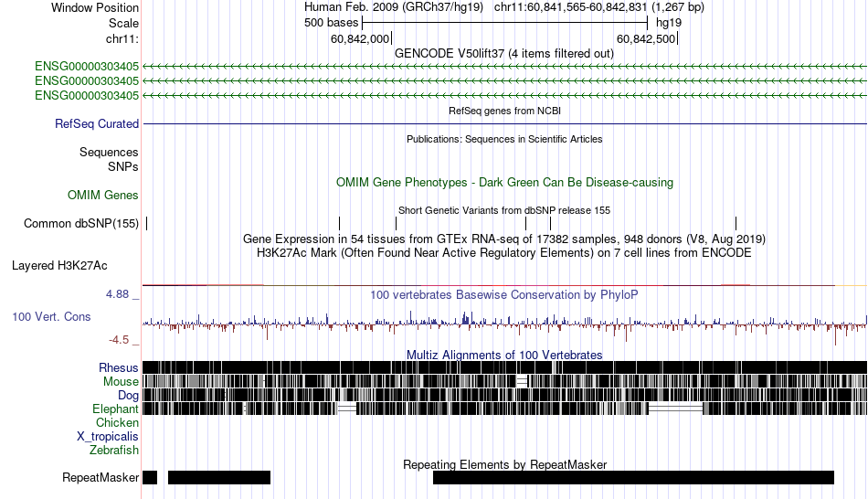Click the -4.5 PhyloP minimum value
The image size is (868, 499).
tap(119, 339)
